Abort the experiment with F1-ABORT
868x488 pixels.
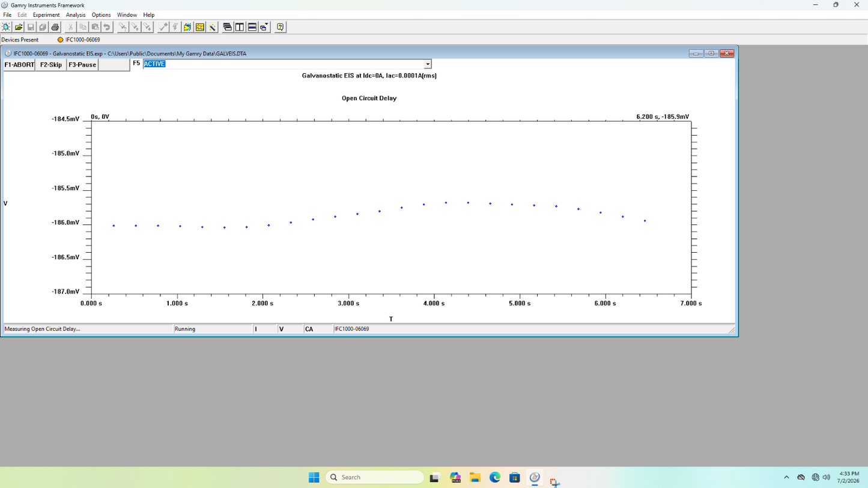[19, 65]
